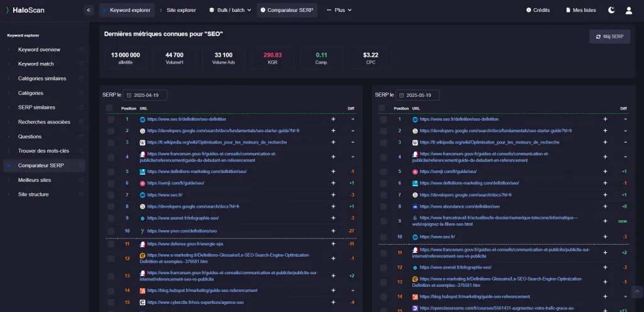Viewport: 644px width, 312px height.
Task: Open the Bulk / batch dropdown
Action: coord(230,10)
